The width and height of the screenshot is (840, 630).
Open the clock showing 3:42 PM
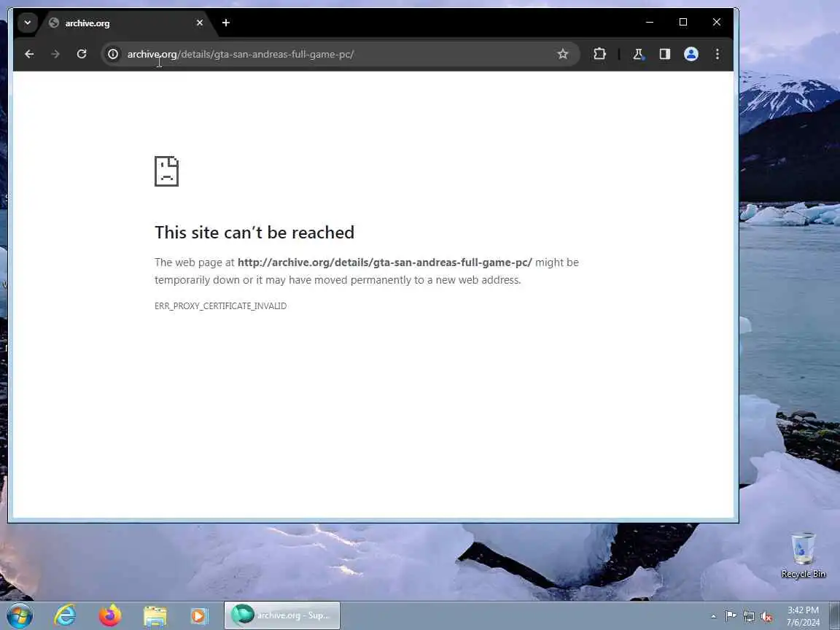(803, 616)
